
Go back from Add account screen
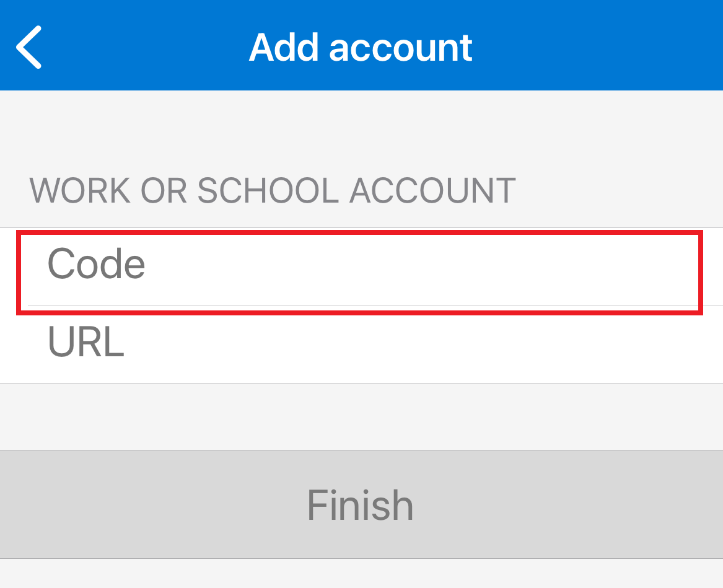[28, 46]
